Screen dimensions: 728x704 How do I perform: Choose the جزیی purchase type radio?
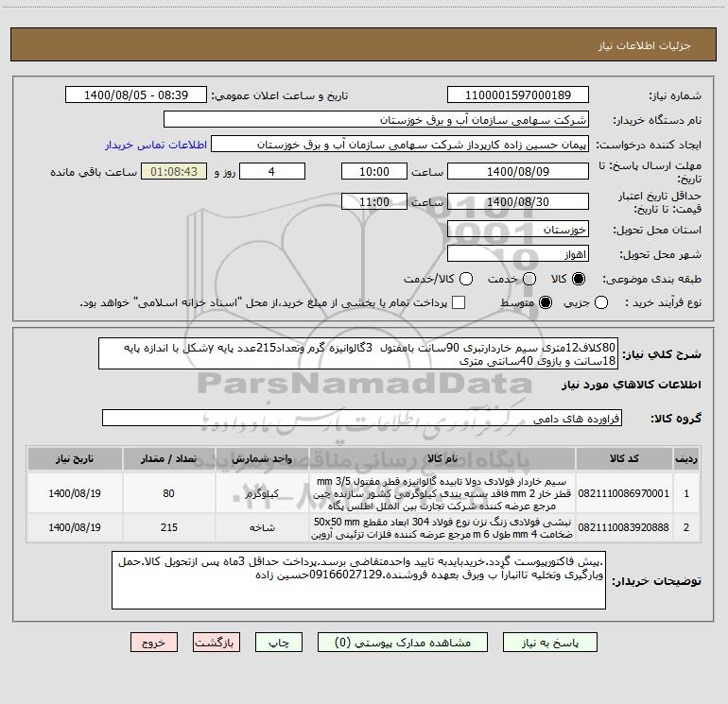[601, 302]
